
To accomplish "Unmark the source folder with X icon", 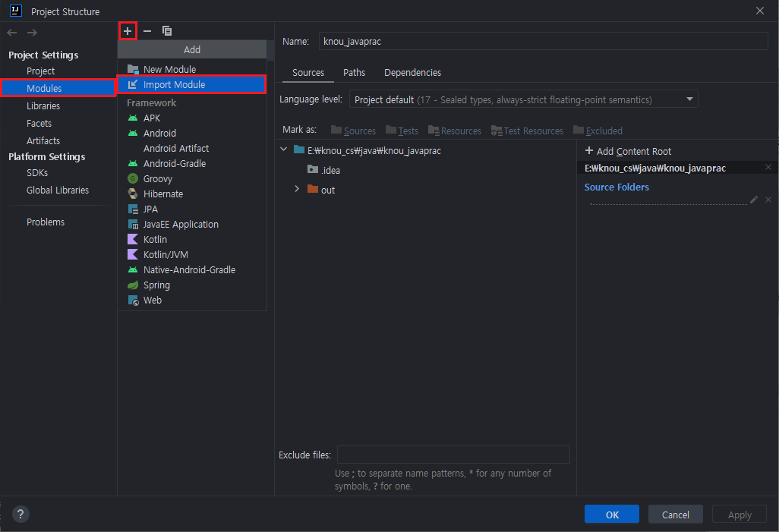I will pyautogui.click(x=768, y=200).
